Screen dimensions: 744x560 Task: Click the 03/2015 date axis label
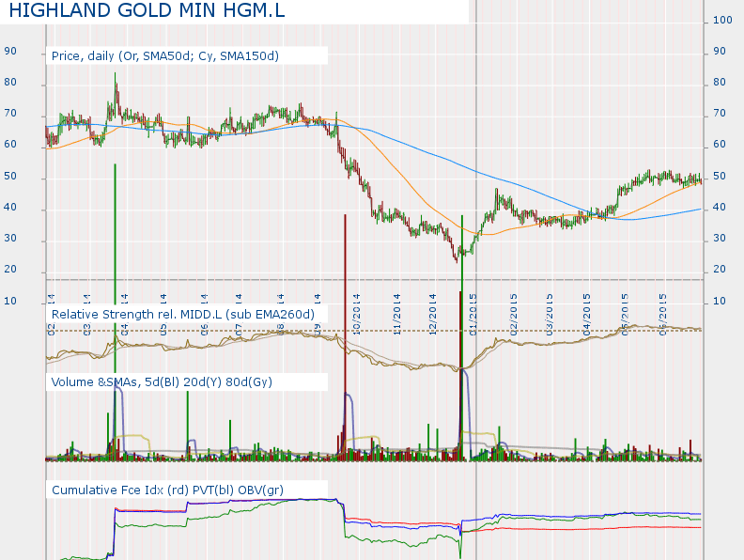click(550, 315)
